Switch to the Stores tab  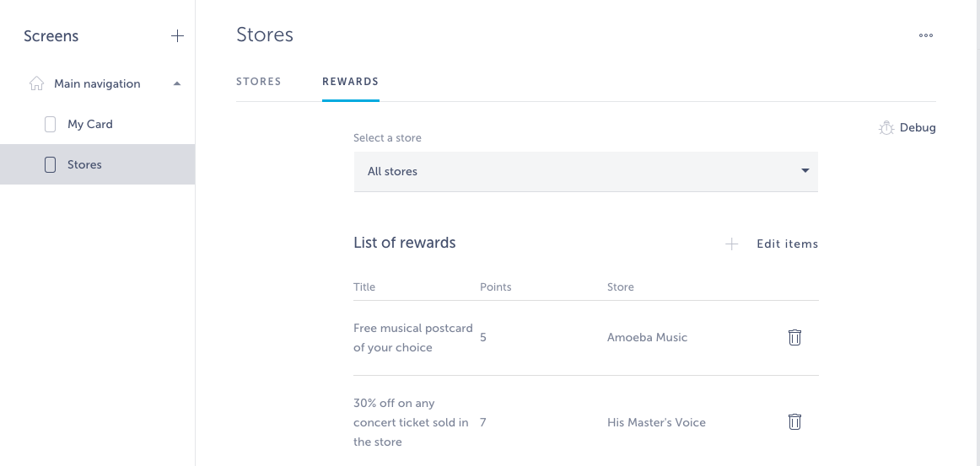[x=259, y=82]
